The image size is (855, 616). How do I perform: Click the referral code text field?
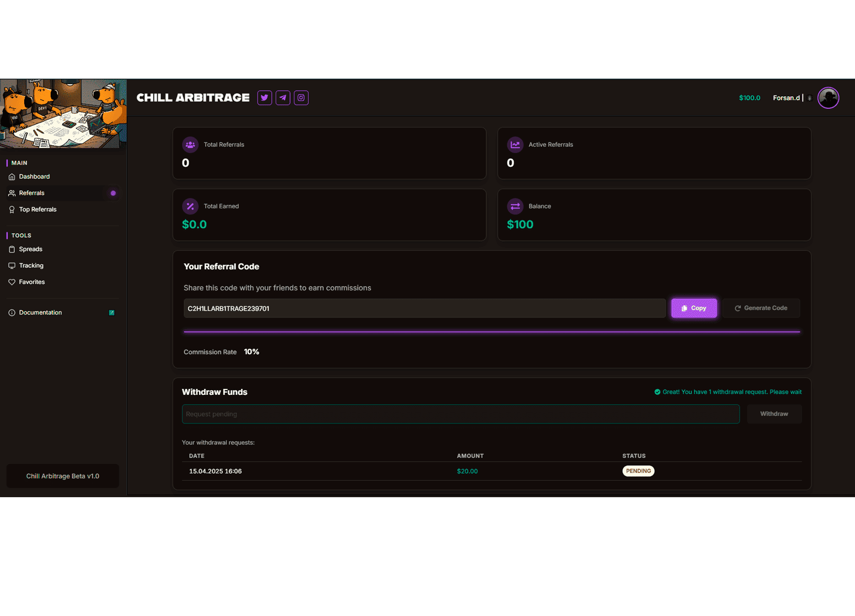click(x=424, y=309)
